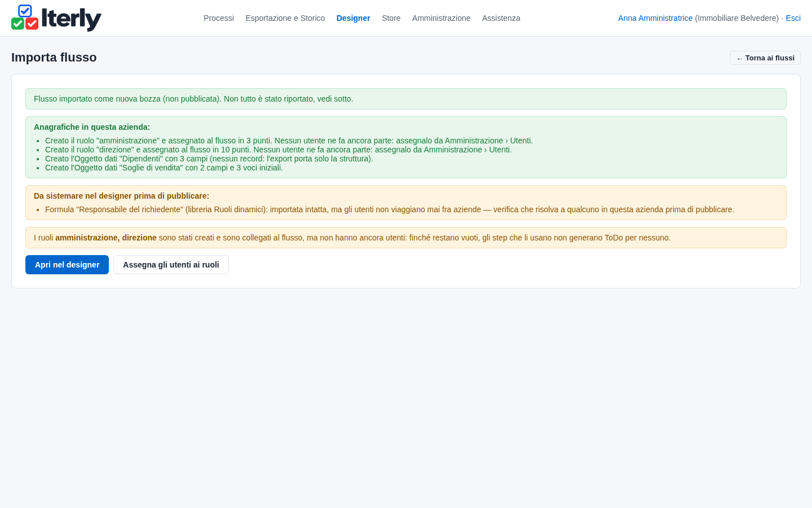Click Assegna gli utenti ai ruoli
Viewport: 812px width, 508px height.
(171, 265)
